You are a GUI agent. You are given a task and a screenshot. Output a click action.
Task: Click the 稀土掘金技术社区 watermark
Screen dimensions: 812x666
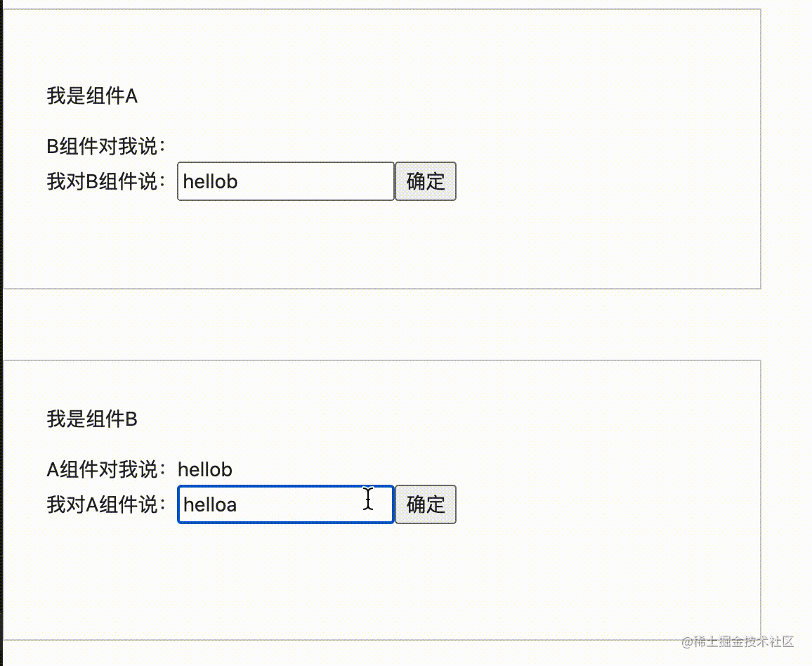click(738, 641)
